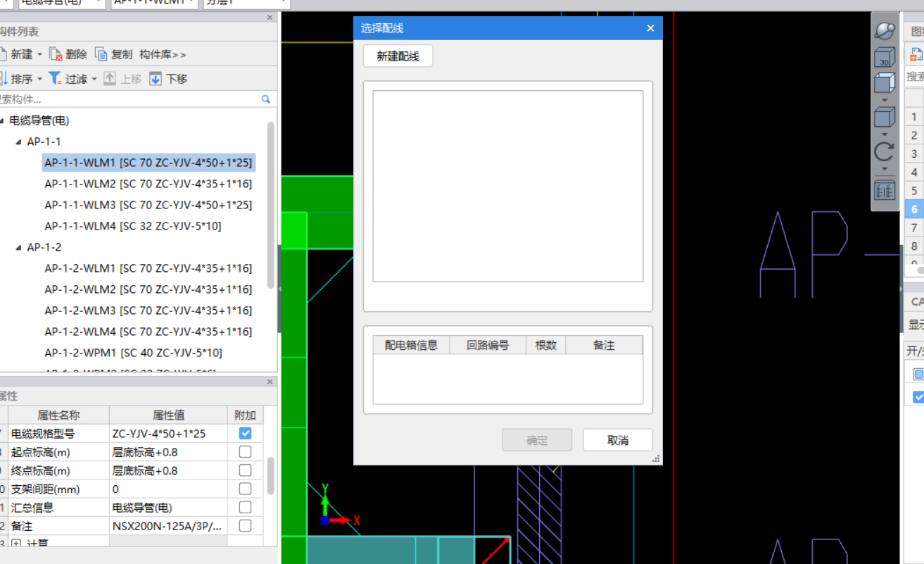Image resolution: width=924 pixels, height=564 pixels.
Task: Click the 起点标高 value 层底标高+0.8
Action: [168, 452]
